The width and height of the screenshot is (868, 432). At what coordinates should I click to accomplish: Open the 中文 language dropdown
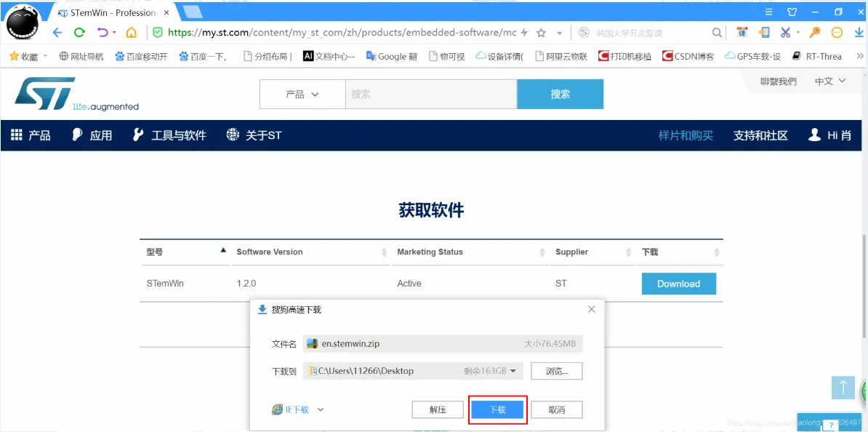(x=830, y=81)
